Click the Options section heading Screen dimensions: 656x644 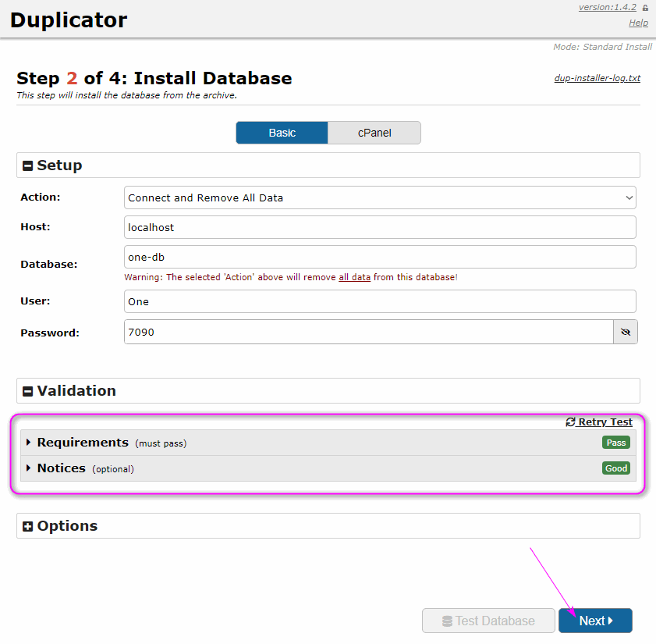tap(67, 526)
